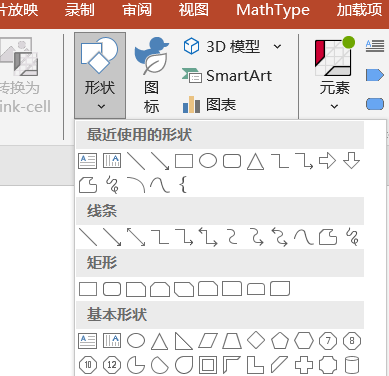Screen dimensions: 389x376
Task: Select the diagonal stripe shape
Action: pyautogui.click(x=279, y=365)
